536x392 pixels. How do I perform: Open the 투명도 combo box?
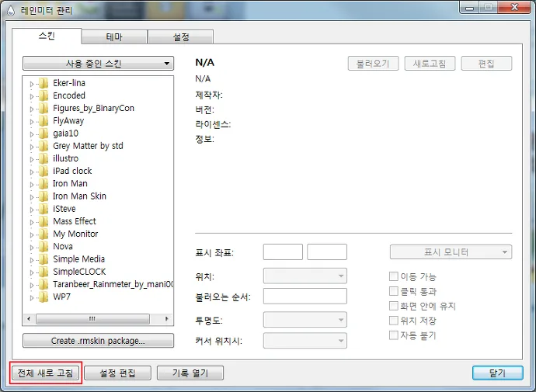(305, 320)
